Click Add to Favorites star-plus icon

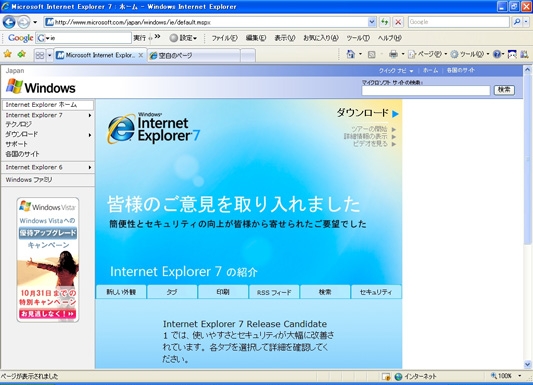(x=22, y=54)
